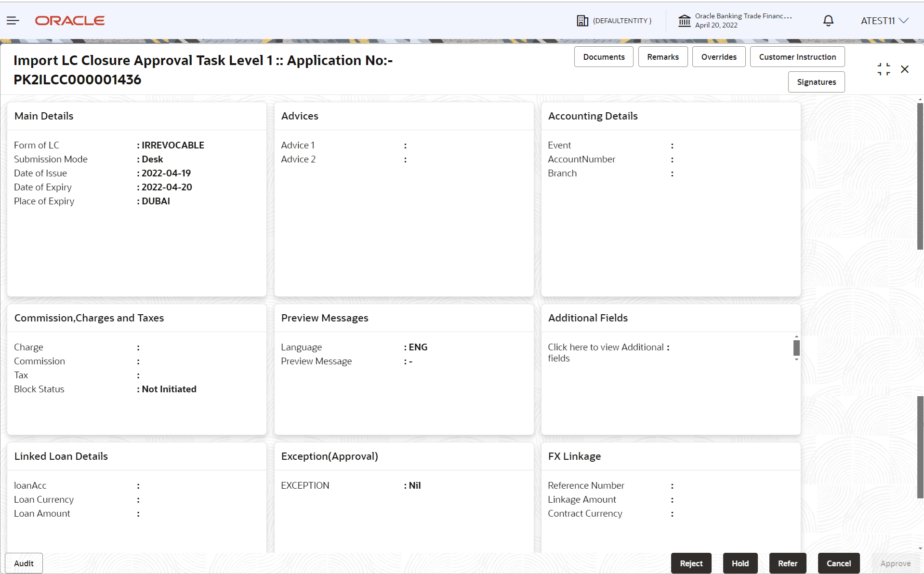Open the Audit trail
The image size is (924, 574).
pos(23,563)
